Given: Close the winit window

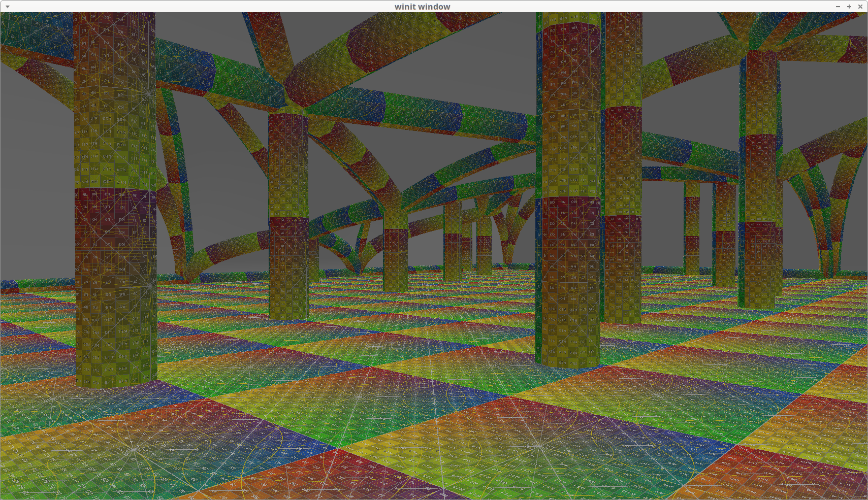Looking at the screenshot, I should [860, 7].
